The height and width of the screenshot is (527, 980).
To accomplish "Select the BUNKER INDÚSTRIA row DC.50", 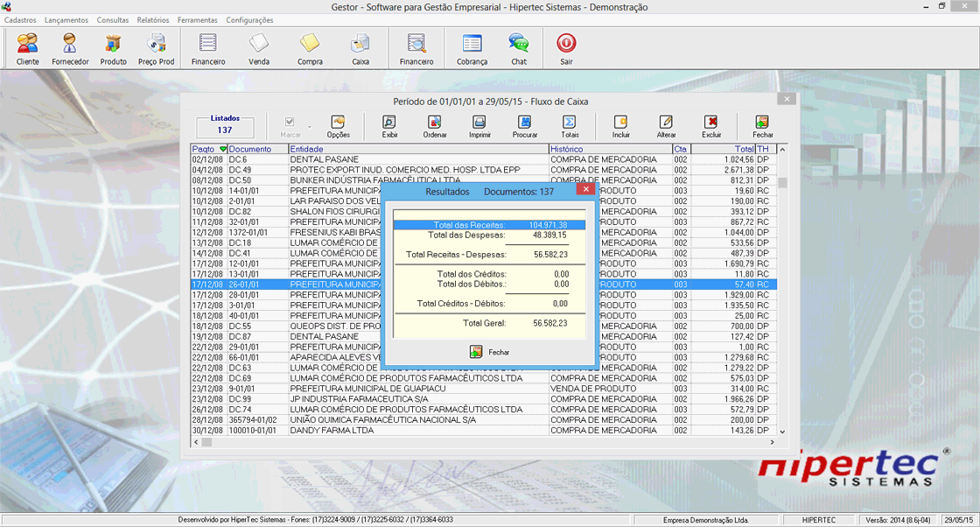I will tap(483, 180).
